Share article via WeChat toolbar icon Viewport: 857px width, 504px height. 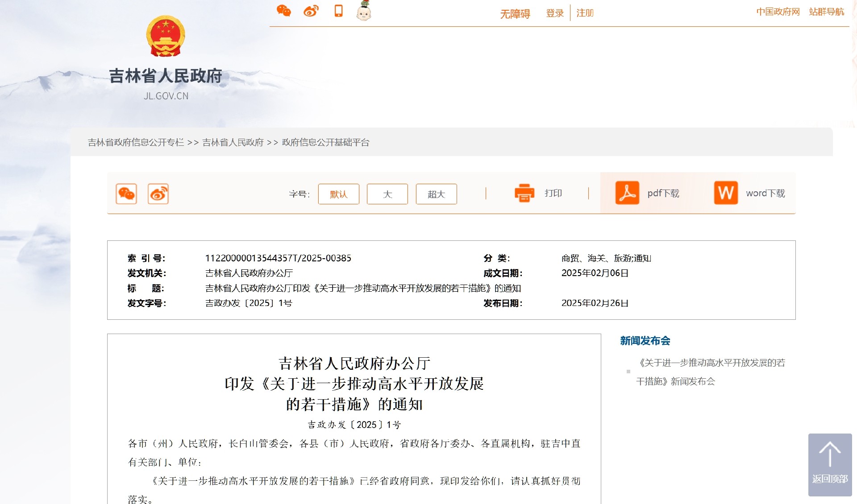tap(126, 194)
